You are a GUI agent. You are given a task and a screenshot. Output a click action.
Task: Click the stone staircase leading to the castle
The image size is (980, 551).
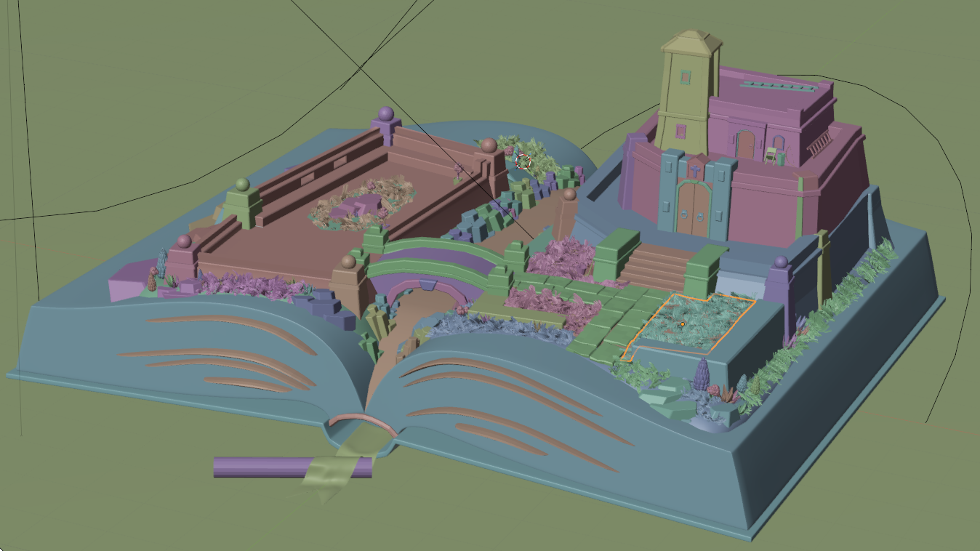pyautogui.click(x=656, y=266)
